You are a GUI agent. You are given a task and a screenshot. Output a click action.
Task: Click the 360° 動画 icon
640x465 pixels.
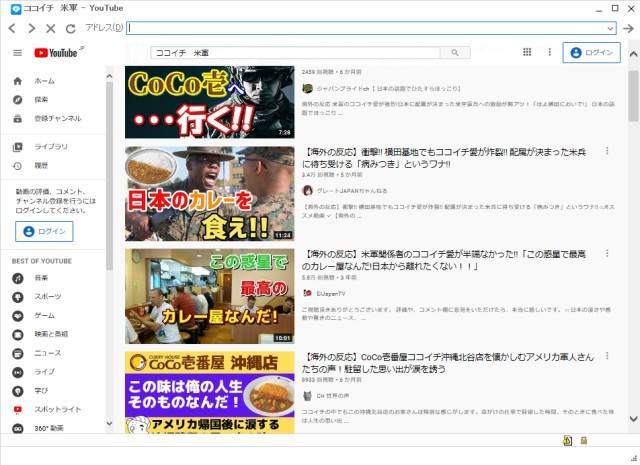18,428
